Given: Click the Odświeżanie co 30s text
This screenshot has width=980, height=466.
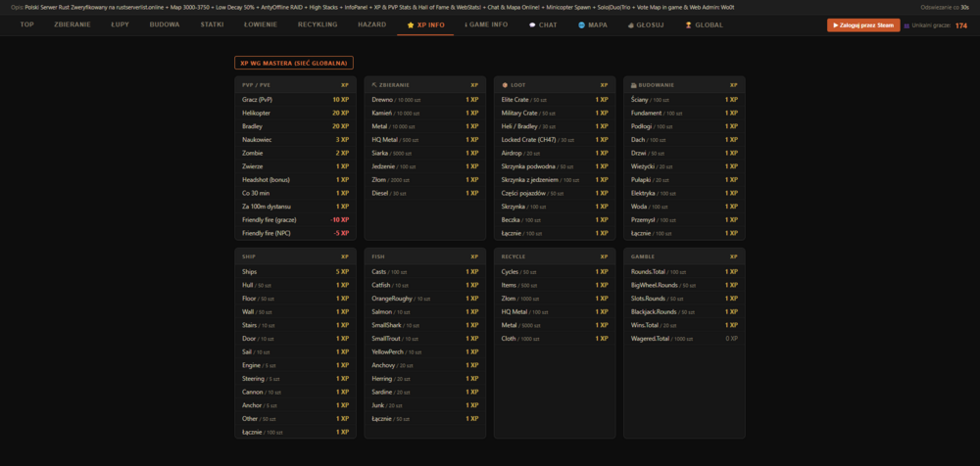Looking at the screenshot, I should coord(945,8).
